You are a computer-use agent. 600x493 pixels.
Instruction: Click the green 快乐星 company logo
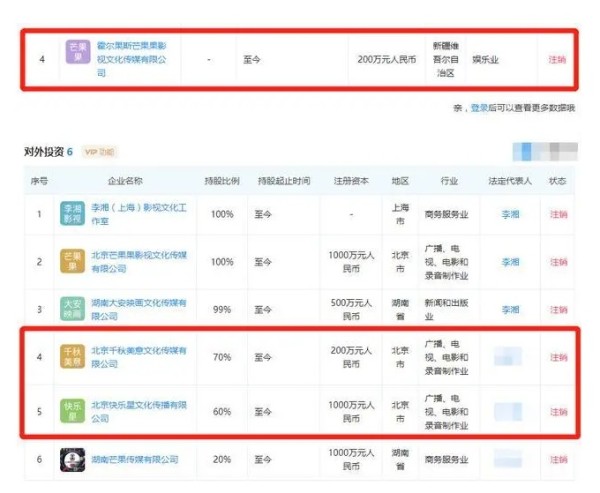click(x=72, y=411)
